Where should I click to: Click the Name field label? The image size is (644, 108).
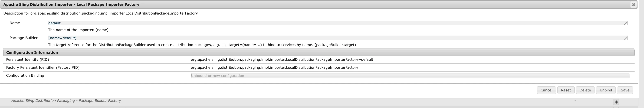pyautogui.click(x=15, y=23)
